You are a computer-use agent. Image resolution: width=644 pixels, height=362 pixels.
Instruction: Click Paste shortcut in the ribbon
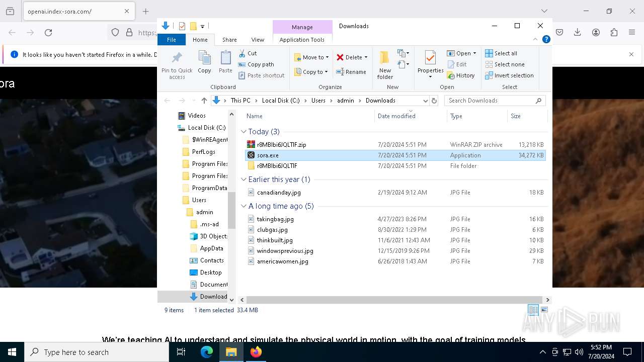[261, 75]
